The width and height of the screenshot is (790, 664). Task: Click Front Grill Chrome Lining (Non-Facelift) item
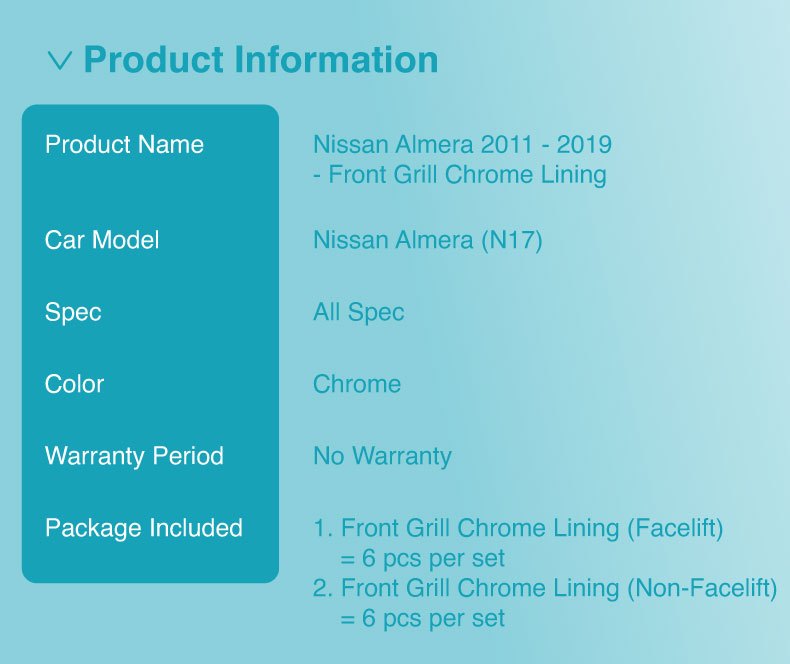pyautogui.click(x=559, y=588)
